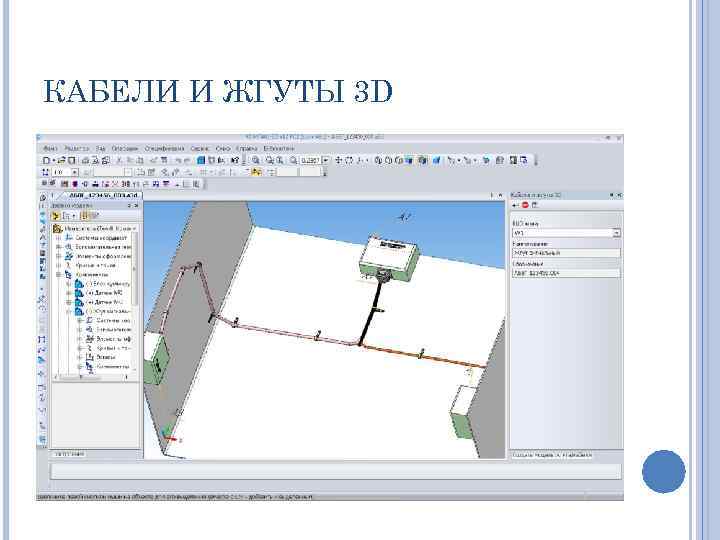
Task: Click the shaded display mode icon
Action: point(408,160)
